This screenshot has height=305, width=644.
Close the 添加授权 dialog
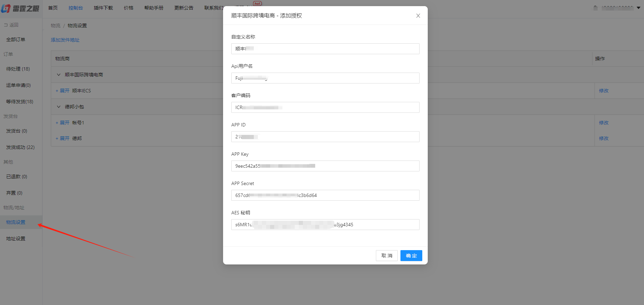click(x=418, y=16)
